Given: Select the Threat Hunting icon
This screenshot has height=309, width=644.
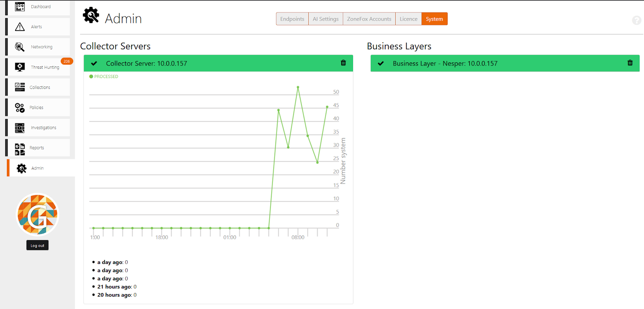Looking at the screenshot, I should pos(20,67).
